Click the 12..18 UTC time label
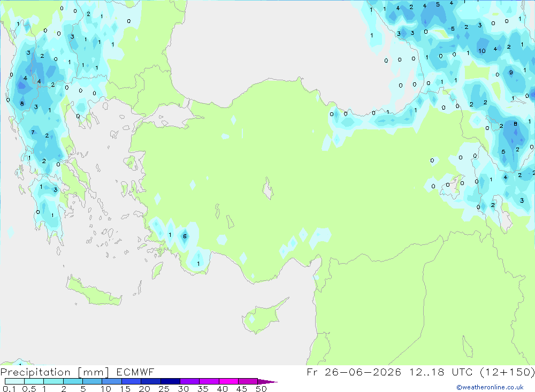535x392 pixels. coord(445,372)
